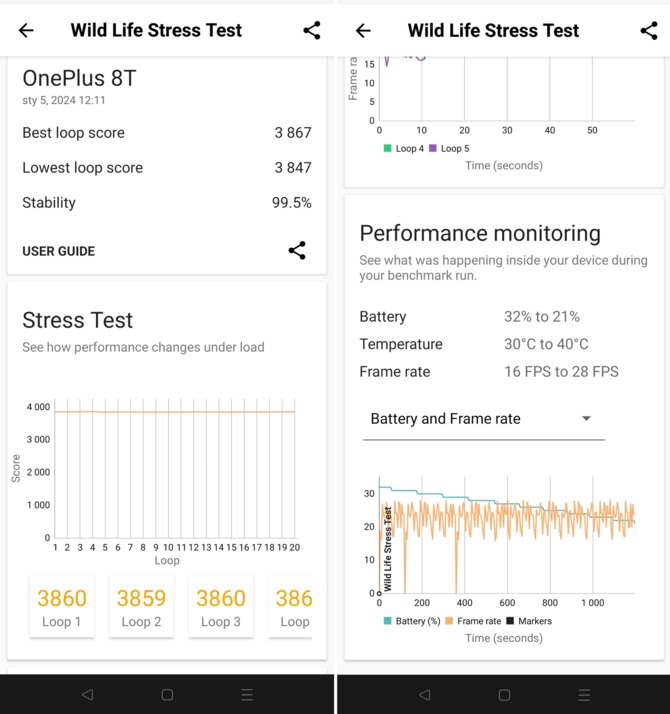Tap Android recents button on right phone

pos(584,694)
